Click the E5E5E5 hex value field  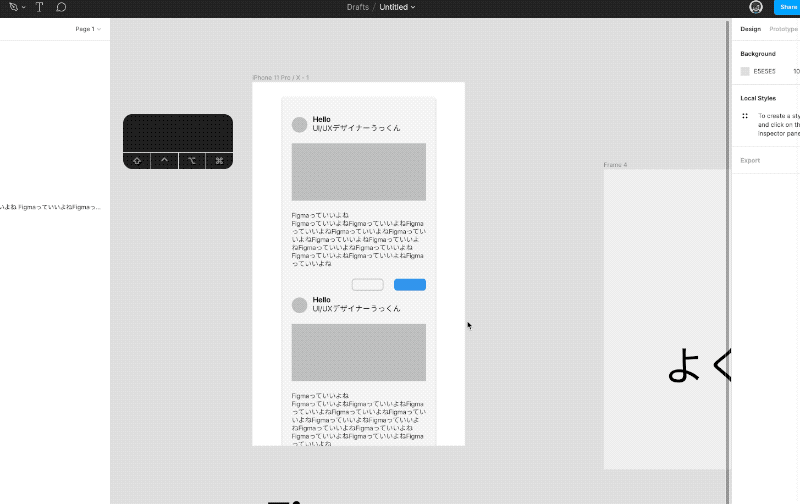point(764,71)
